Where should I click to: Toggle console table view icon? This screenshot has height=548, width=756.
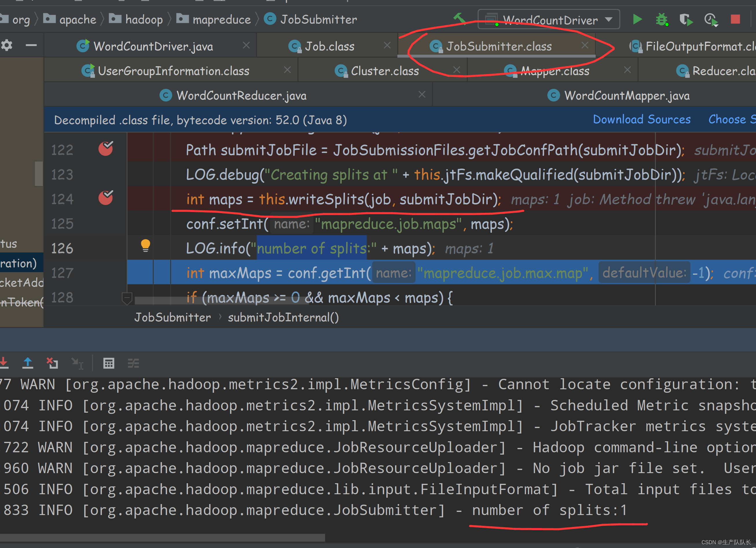point(109,363)
